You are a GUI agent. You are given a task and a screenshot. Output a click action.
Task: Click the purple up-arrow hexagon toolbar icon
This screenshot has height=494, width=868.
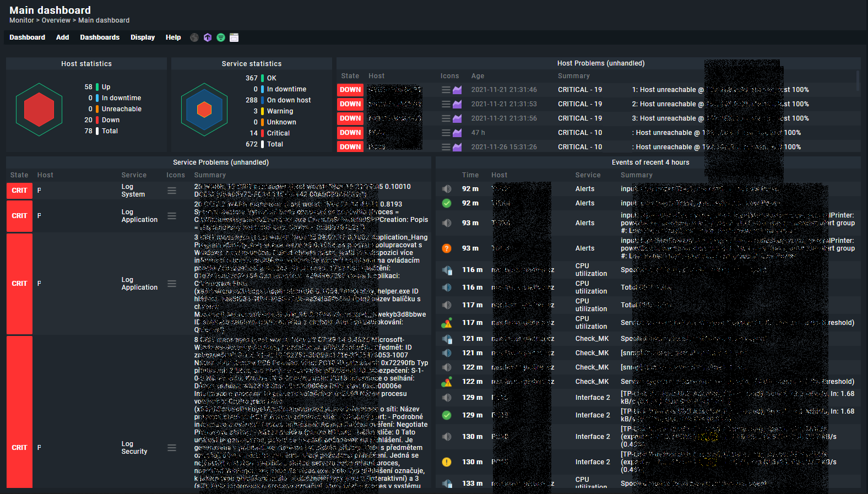pyautogui.click(x=208, y=37)
